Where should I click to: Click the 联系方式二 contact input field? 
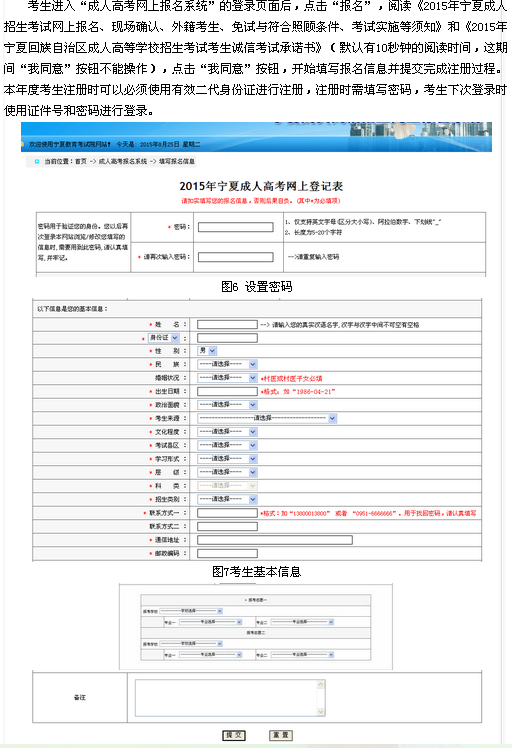(227, 526)
